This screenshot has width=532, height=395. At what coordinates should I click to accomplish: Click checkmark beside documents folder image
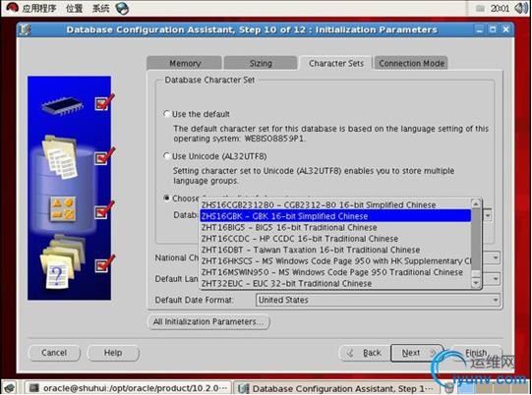(104, 156)
